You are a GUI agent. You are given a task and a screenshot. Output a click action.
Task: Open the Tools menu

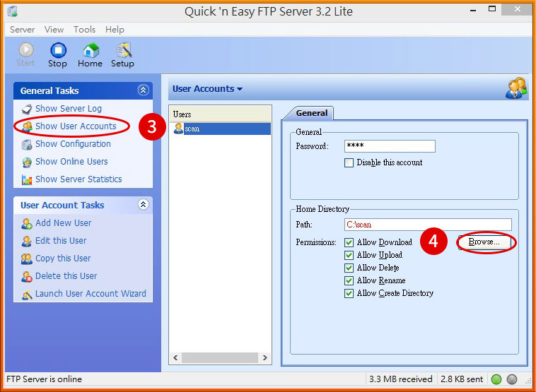point(84,30)
